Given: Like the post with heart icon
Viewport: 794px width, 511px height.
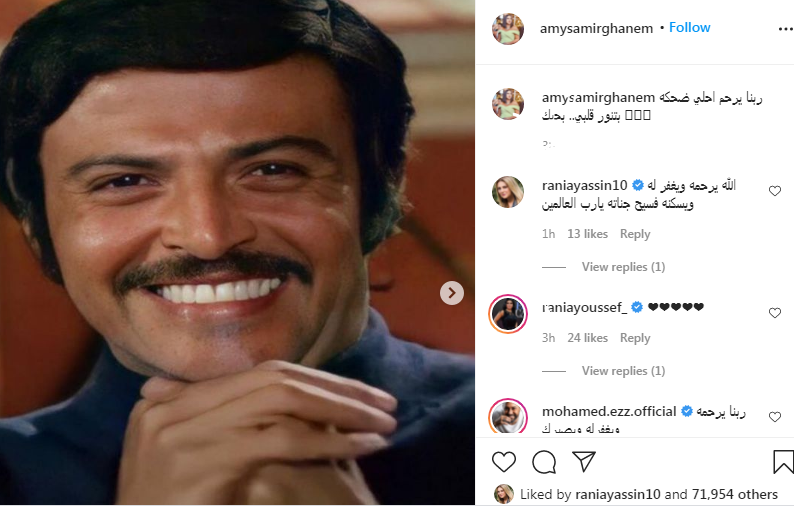Looking at the screenshot, I should coord(504,462).
